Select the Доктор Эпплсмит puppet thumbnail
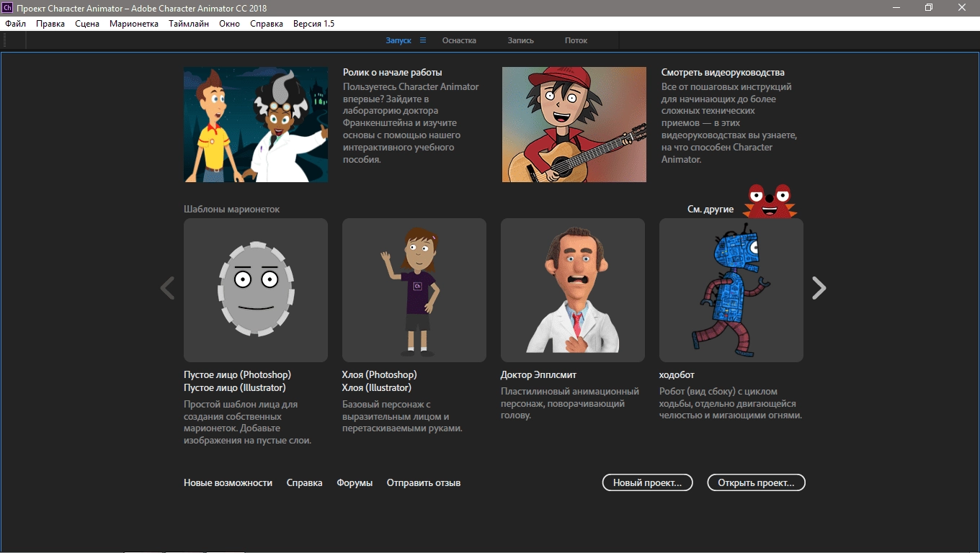 point(573,290)
